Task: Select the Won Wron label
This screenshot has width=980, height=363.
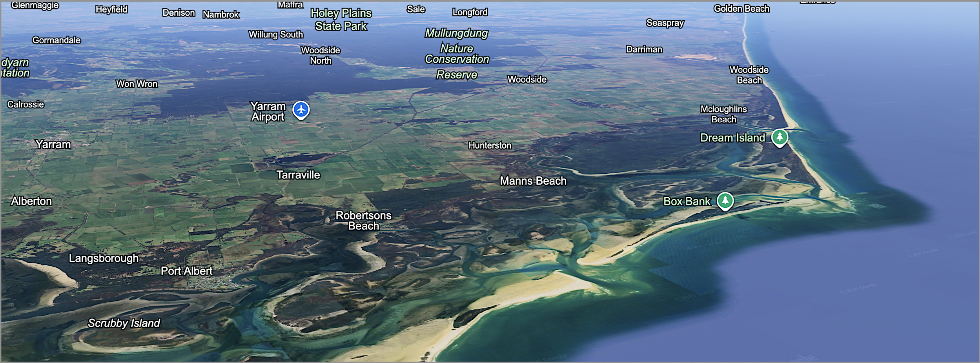Action: pos(137,84)
